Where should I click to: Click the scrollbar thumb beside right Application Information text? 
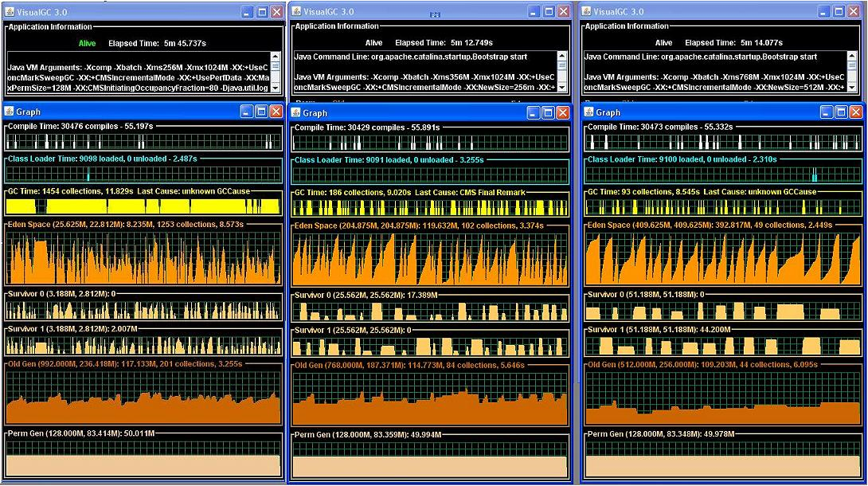pos(853,64)
